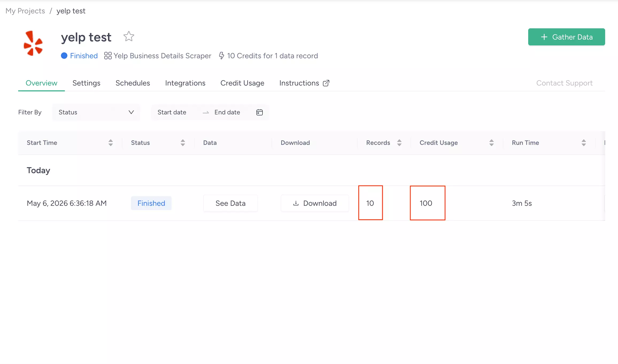Click the '100' credit usage value
The height and width of the screenshot is (364, 618).
pyautogui.click(x=426, y=203)
